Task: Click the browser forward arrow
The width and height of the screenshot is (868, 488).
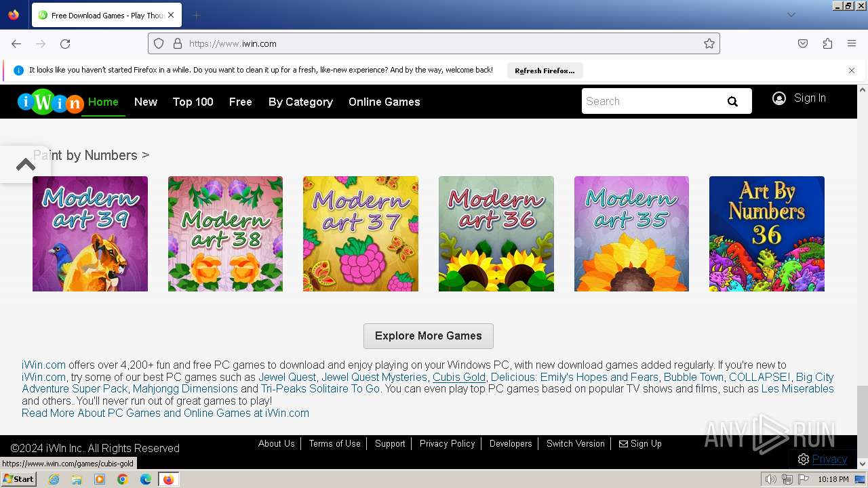Action: point(41,43)
